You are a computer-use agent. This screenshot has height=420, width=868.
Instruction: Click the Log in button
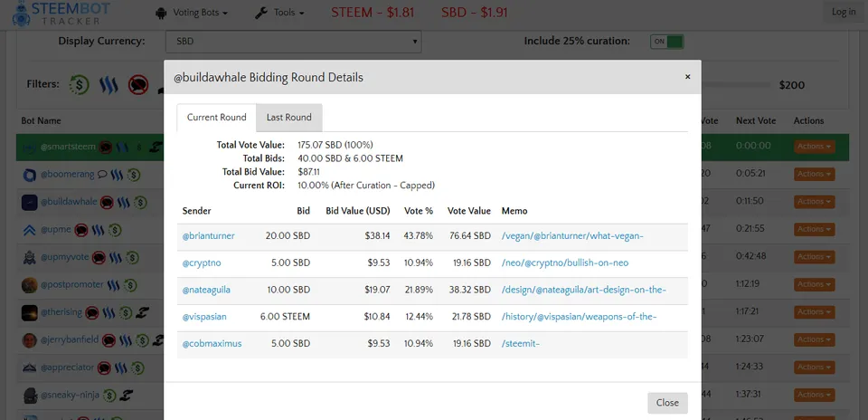click(844, 12)
